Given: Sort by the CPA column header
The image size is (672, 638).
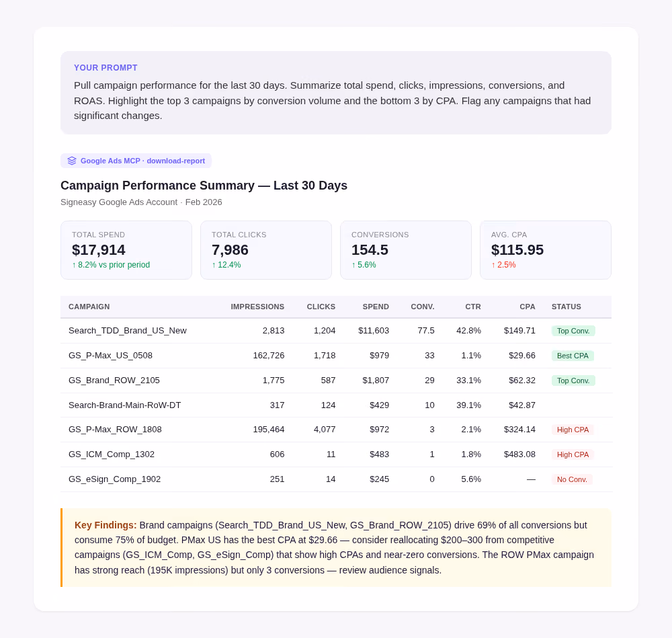Looking at the screenshot, I should pyautogui.click(x=527, y=307).
